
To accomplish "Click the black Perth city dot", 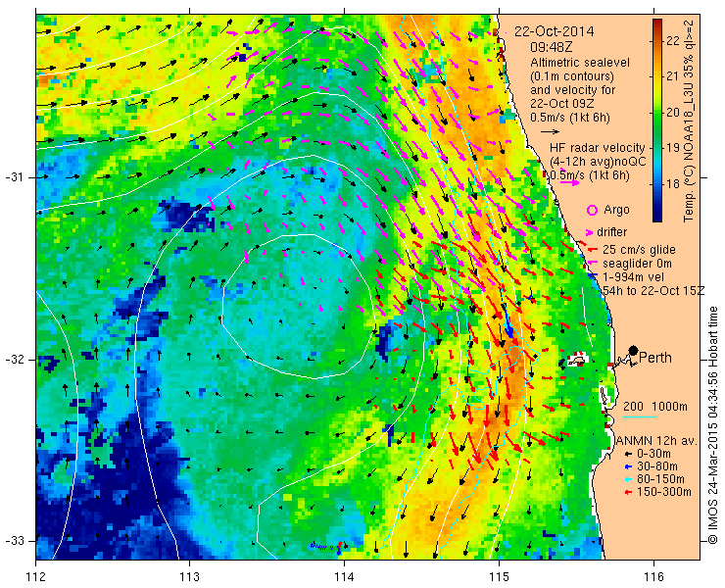I will tap(634, 351).
